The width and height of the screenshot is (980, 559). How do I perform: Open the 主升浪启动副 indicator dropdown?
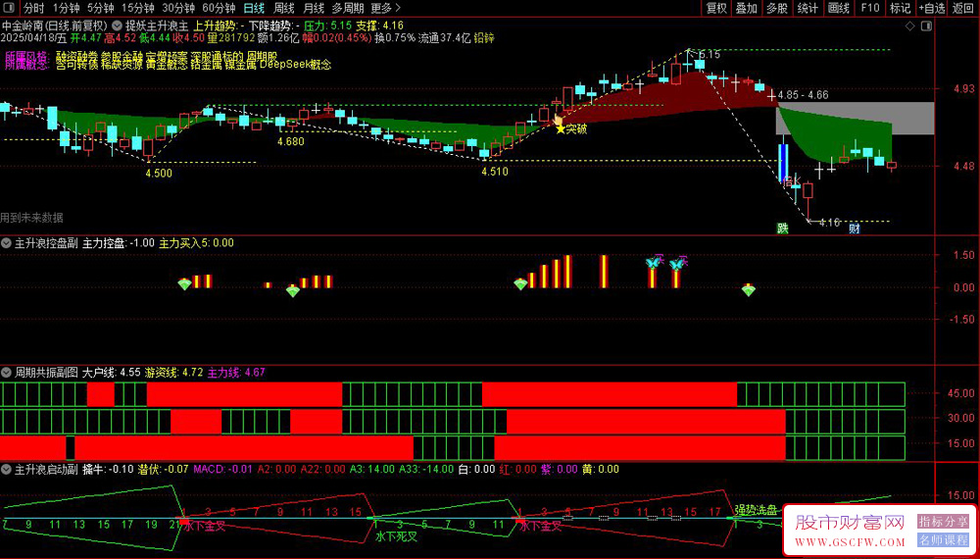pyautogui.click(x=7, y=469)
